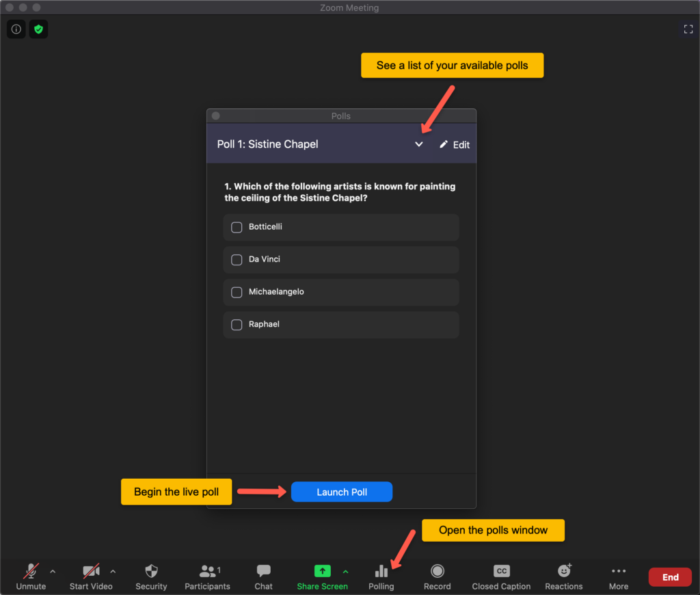Image resolution: width=700 pixels, height=595 pixels.
Task: Open screen share options chevron
Action: coord(346,570)
